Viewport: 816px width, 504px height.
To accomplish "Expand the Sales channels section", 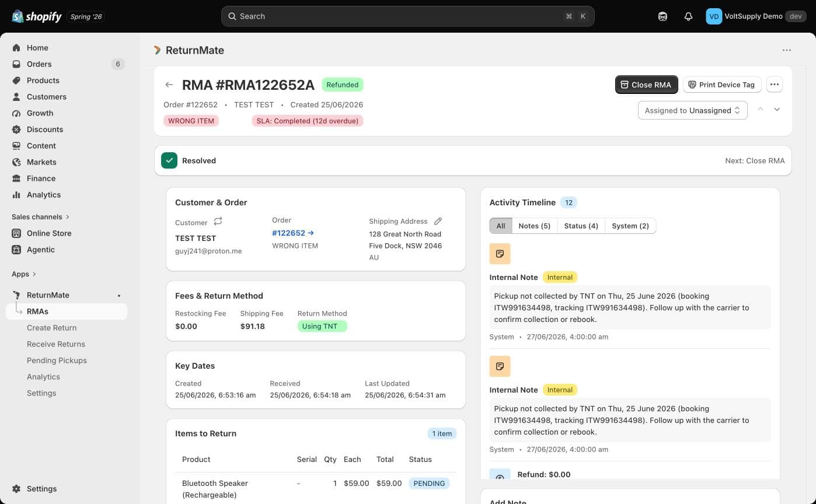I will click(x=40, y=217).
